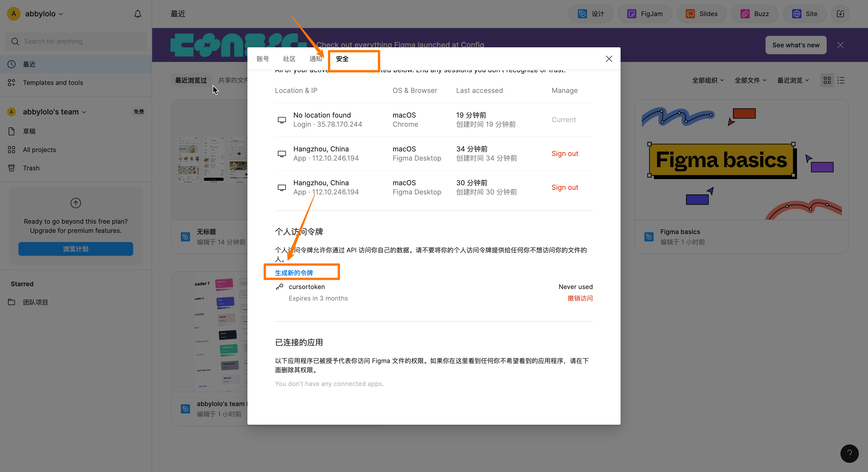
Task: Open 全部文件 filter dropdown
Action: 750,80
